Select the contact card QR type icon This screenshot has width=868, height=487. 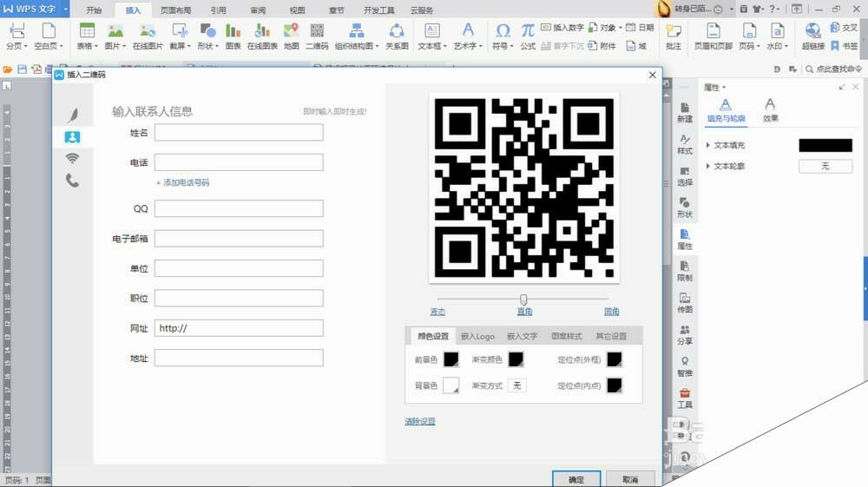(x=73, y=136)
